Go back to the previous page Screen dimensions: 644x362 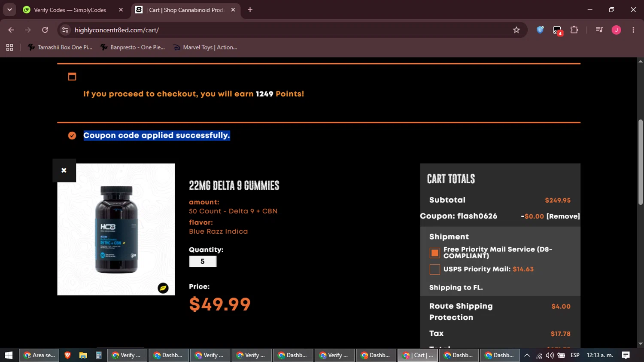pos(11,30)
